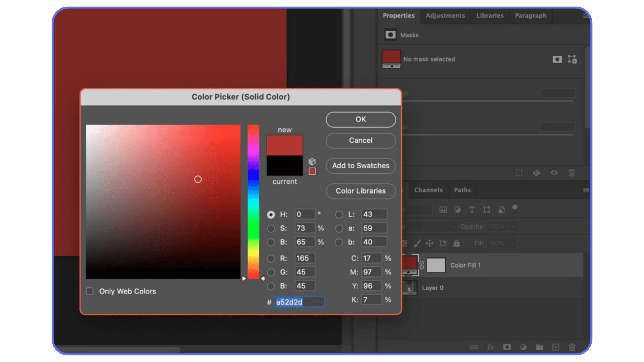Click the vertical hue slider strip
Viewport: 644px width, 362px height.
[x=253, y=201]
